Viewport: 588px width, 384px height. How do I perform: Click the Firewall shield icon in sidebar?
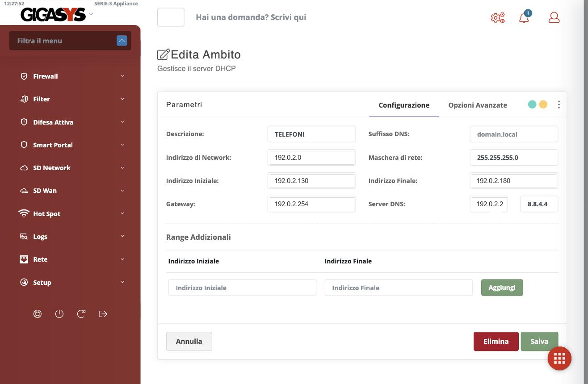[24, 76]
